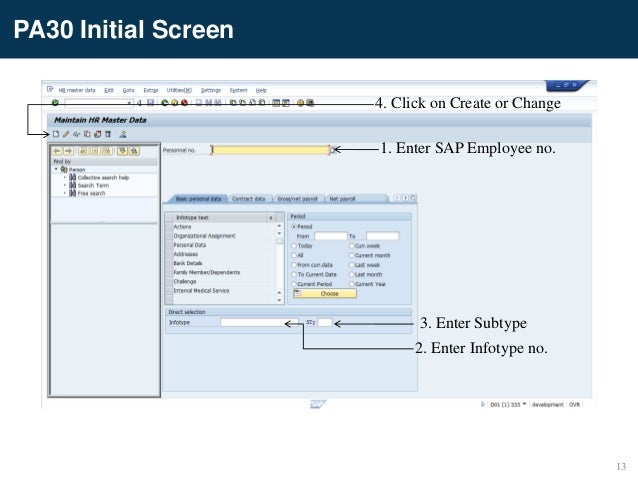The height and width of the screenshot is (479, 638).
Task: Open the Edit menu
Action: pyautogui.click(x=109, y=90)
